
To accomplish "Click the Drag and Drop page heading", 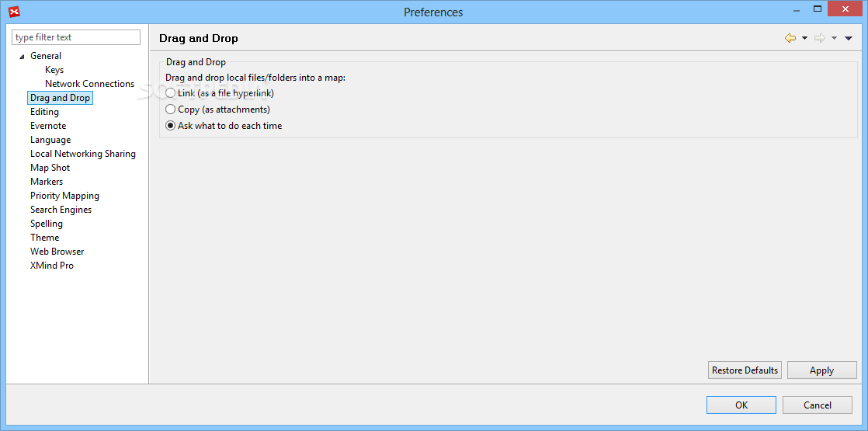I will [198, 38].
